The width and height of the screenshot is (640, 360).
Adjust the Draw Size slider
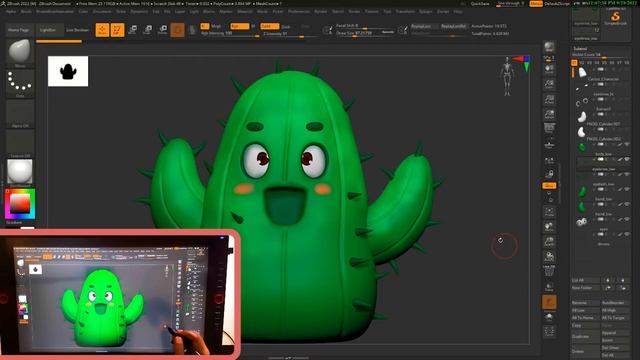[x=366, y=33]
